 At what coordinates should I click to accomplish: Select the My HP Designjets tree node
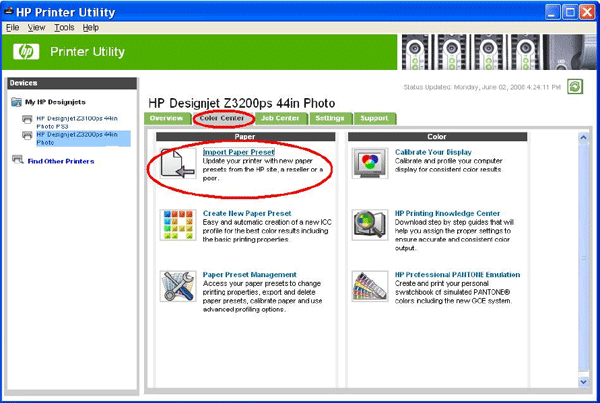pos(55,102)
